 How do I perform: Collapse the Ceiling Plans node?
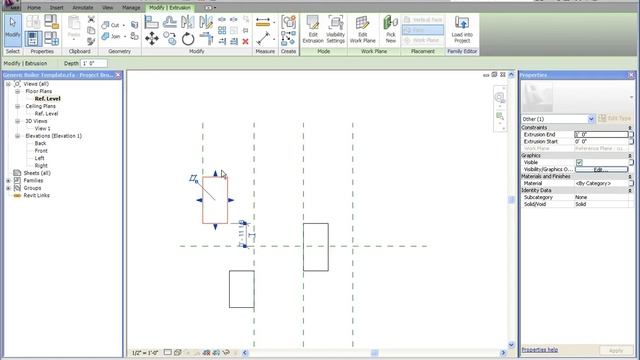18,106
